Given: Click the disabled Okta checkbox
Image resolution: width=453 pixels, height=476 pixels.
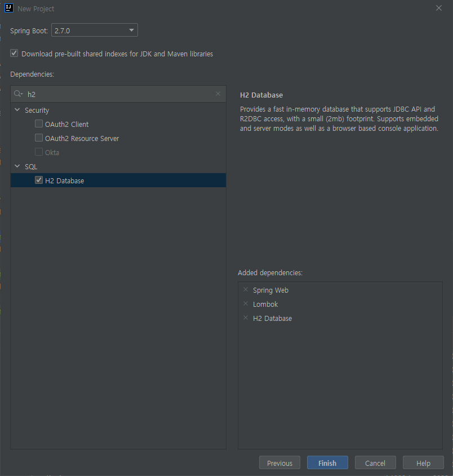Looking at the screenshot, I should 39,152.
